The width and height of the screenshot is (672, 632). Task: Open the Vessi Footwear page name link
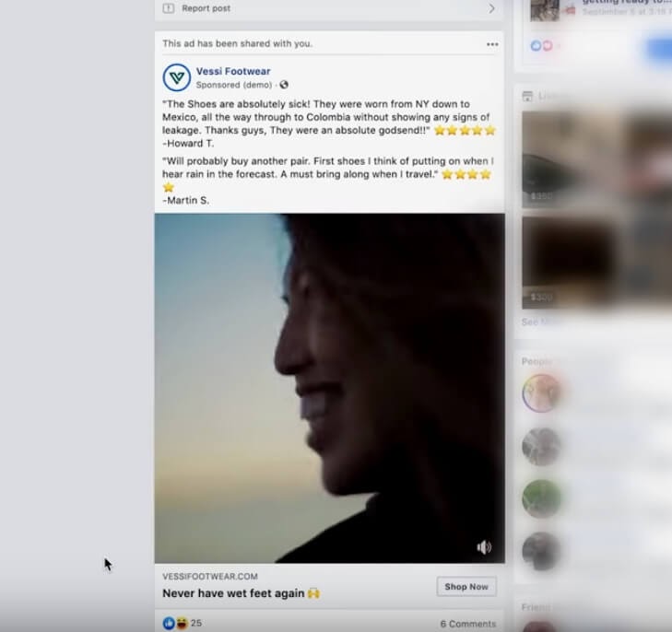pyautogui.click(x=233, y=72)
